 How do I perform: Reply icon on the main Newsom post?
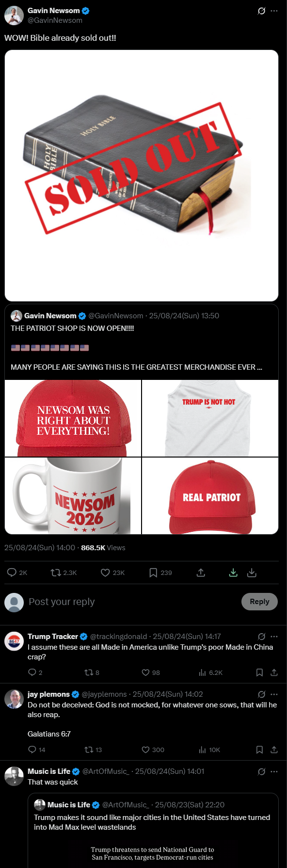tap(12, 573)
